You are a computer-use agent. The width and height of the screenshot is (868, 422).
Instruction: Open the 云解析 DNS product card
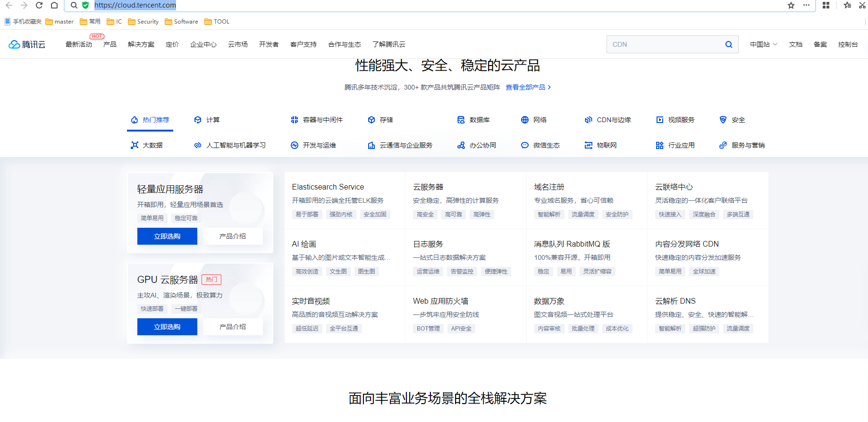[708, 314]
